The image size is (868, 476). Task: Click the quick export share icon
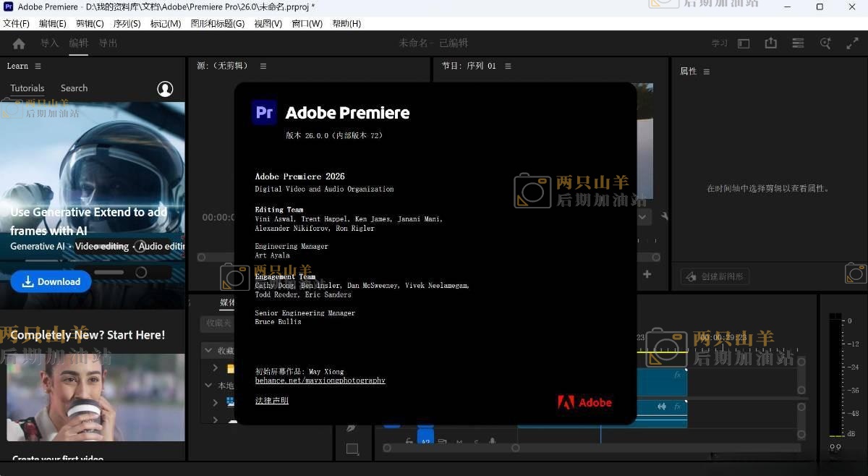coord(771,43)
